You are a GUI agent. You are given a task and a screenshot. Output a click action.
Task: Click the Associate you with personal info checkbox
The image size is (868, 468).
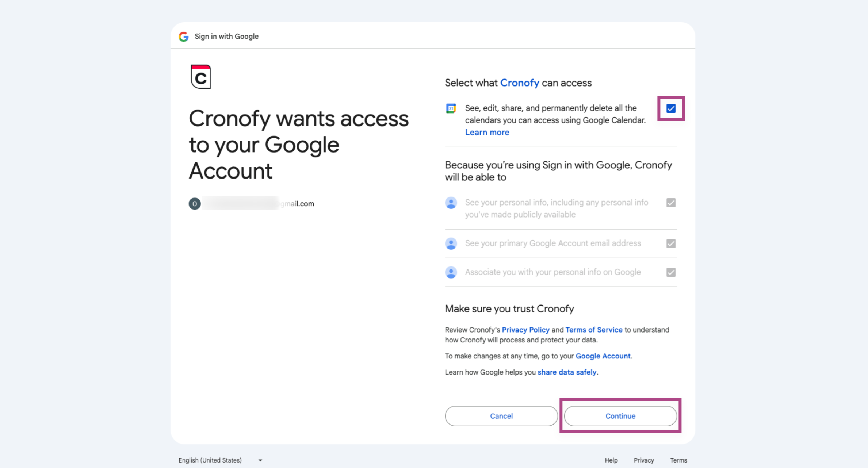(671, 272)
